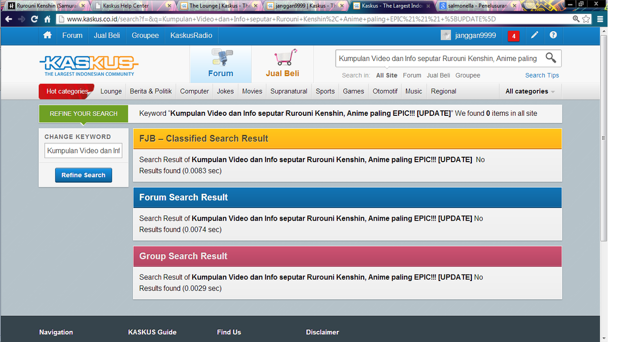Filter search in Groupee only
This screenshot has height=342, width=644.
click(468, 75)
